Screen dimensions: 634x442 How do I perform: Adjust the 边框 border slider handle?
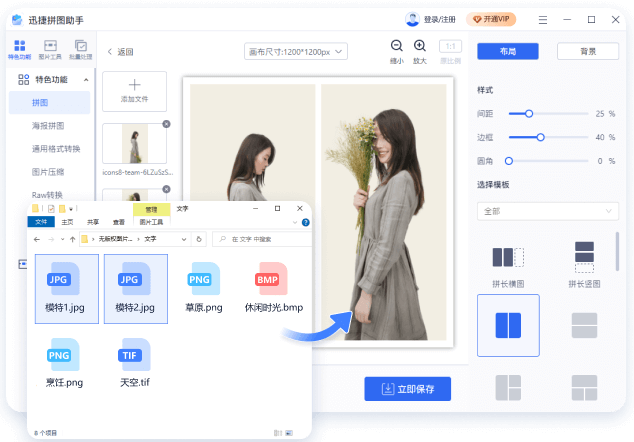541,137
